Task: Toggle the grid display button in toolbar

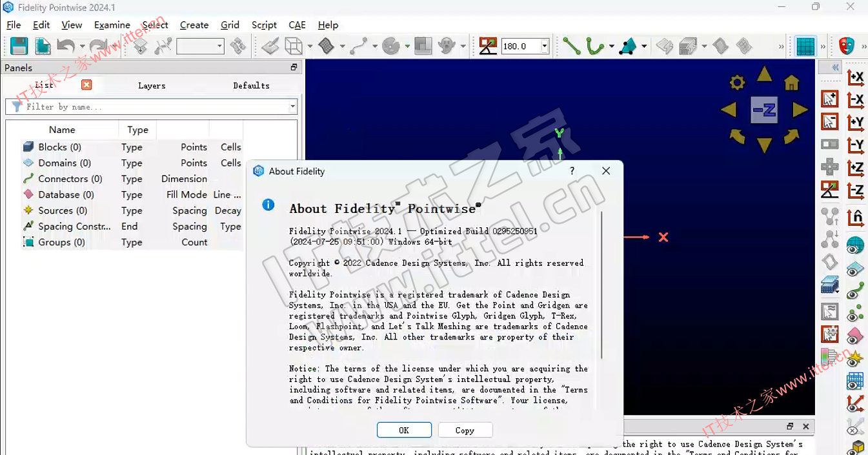Action: pos(805,46)
